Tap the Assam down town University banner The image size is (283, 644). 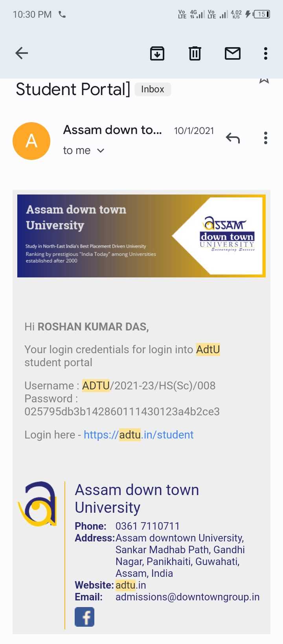pyautogui.click(x=141, y=236)
